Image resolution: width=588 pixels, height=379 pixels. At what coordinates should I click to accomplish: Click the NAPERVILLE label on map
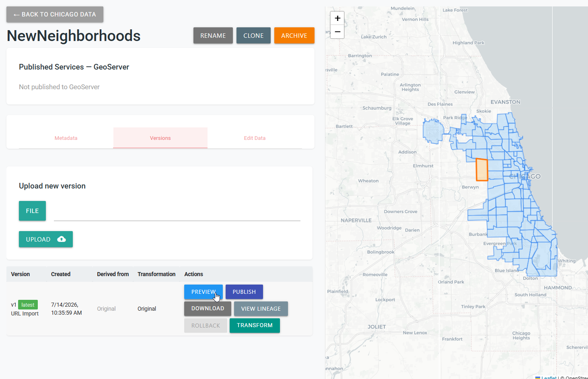(x=356, y=220)
